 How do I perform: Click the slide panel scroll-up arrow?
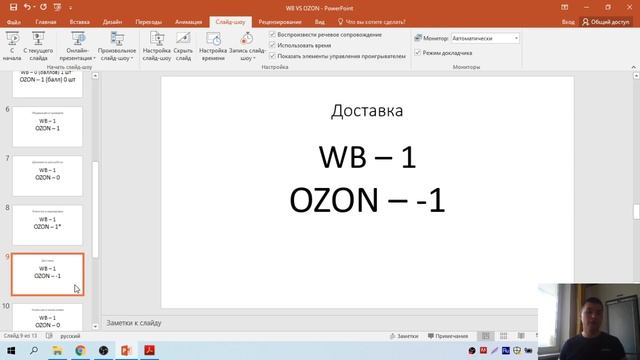[95, 76]
